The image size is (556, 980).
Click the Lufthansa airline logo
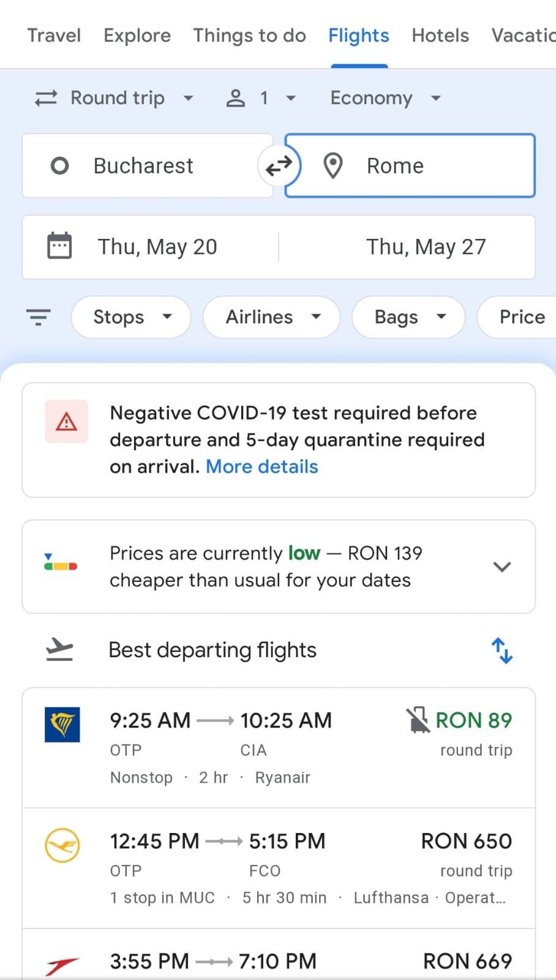(x=62, y=845)
